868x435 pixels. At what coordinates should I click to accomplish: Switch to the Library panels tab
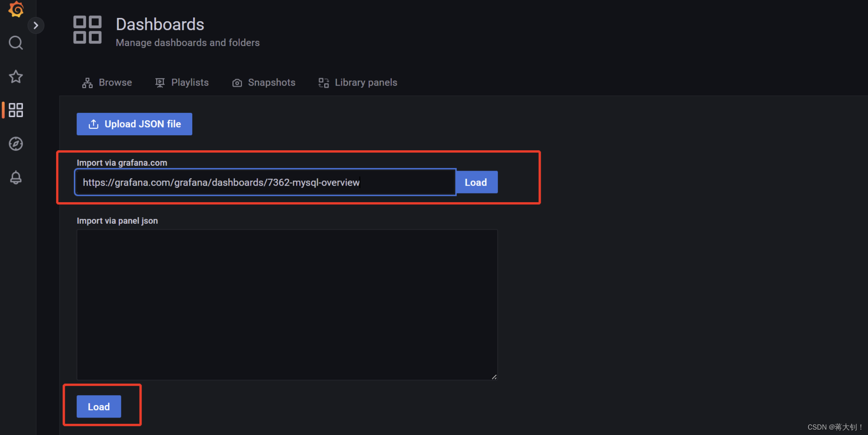[x=358, y=83]
